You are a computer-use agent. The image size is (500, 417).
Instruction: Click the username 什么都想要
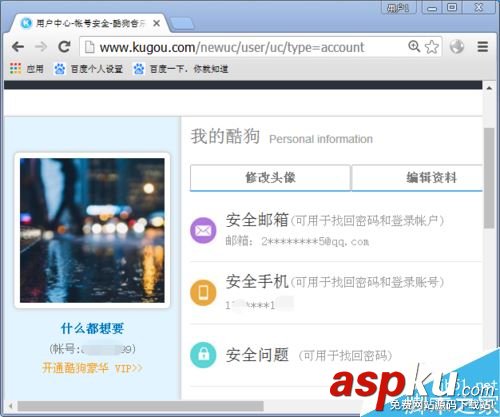(92, 328)
